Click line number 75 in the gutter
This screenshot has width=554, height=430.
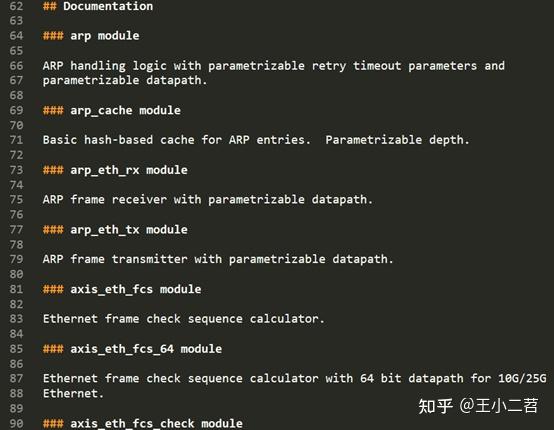click(16, 200)
